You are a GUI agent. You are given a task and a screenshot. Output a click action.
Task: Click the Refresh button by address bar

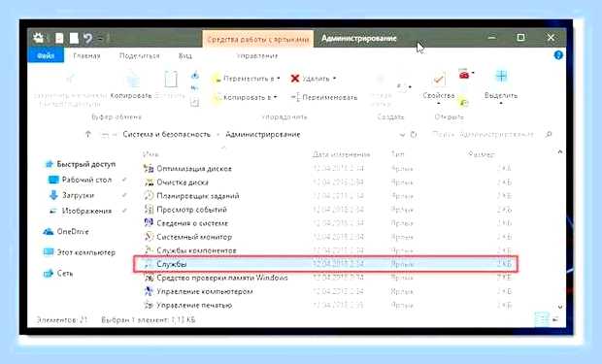(x=414, y=135)
